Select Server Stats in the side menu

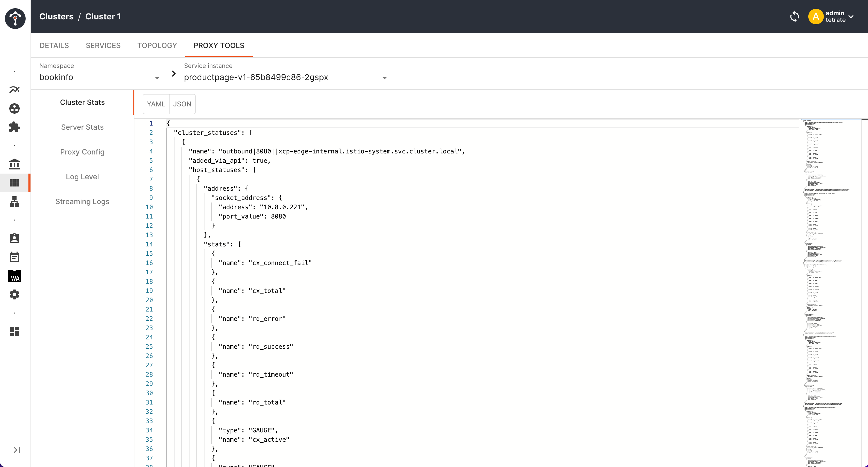click(x=82, y=127)
